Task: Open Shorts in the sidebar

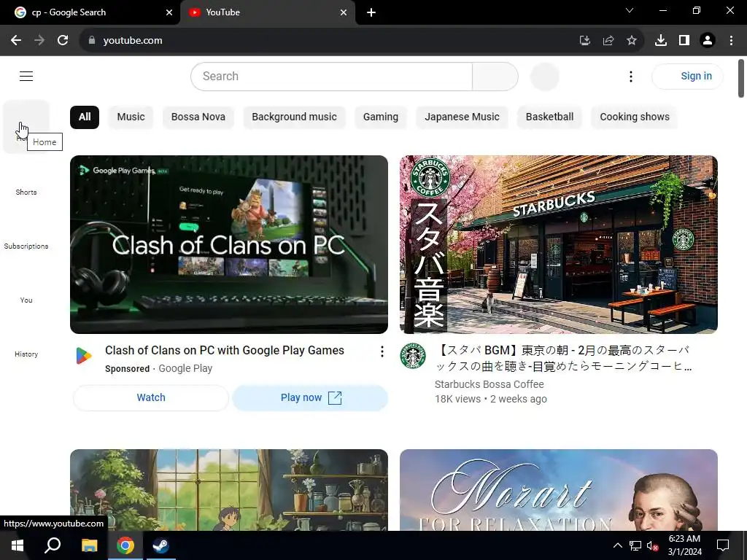Action: [x=26, y=181]
